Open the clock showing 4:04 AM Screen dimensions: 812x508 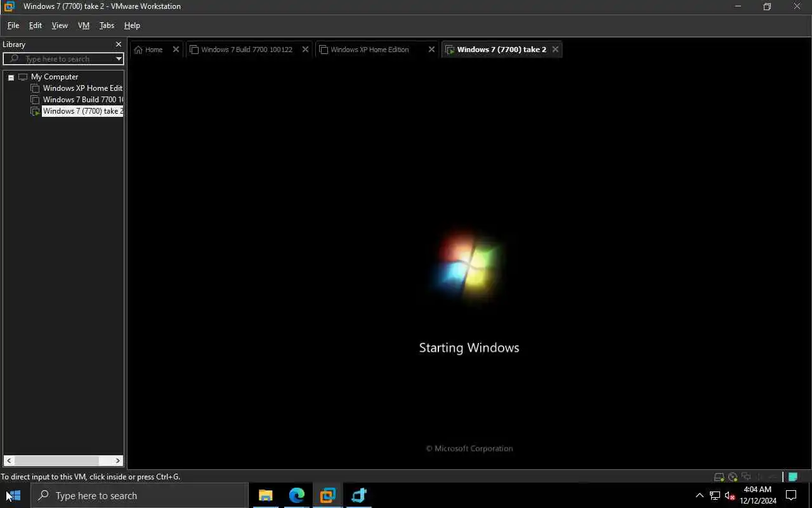757,495
